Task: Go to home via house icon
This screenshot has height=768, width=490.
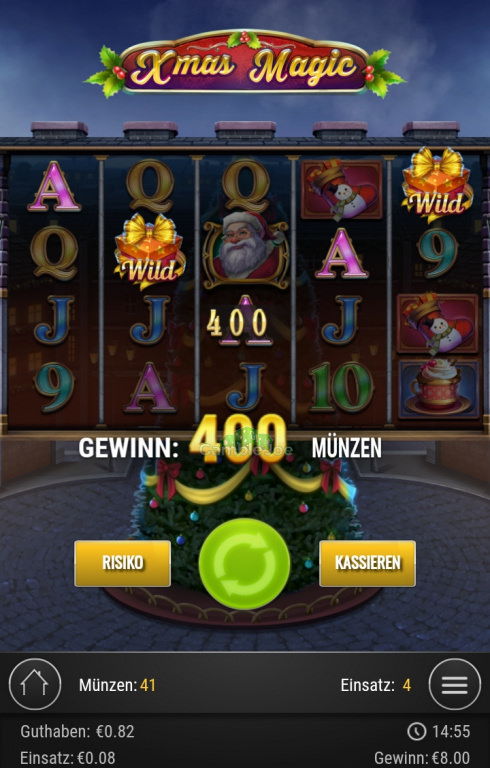Action: pos(35,684)
